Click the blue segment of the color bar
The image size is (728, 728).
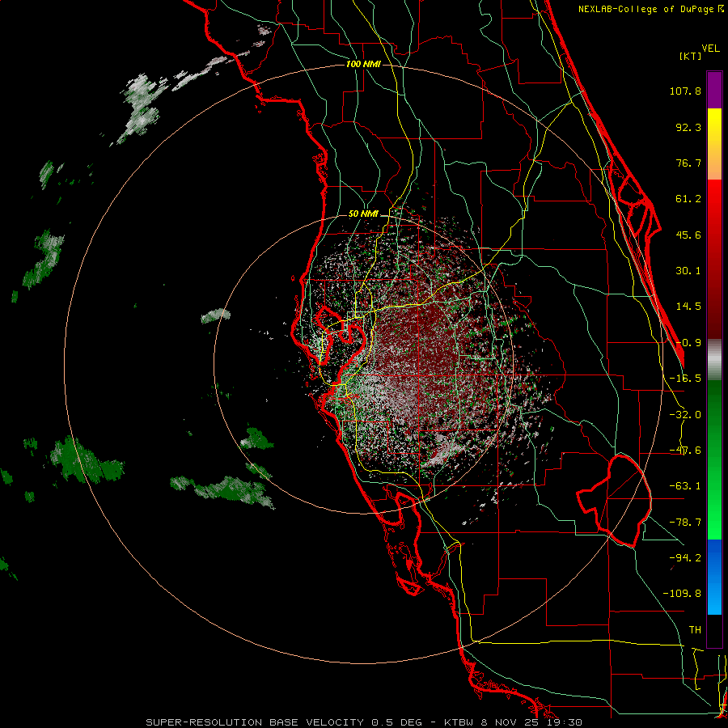point(714,577)
